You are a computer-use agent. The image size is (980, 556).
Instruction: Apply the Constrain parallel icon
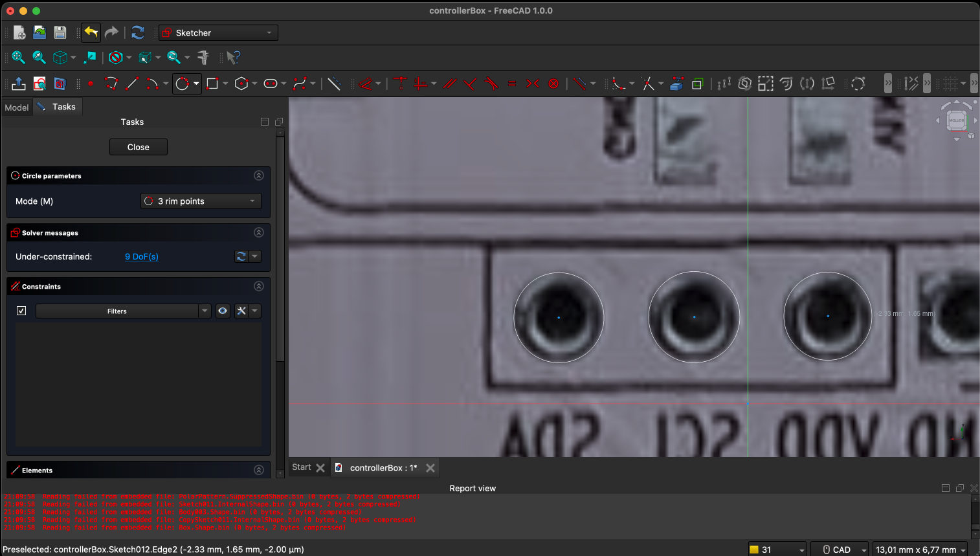coord(450,83)
